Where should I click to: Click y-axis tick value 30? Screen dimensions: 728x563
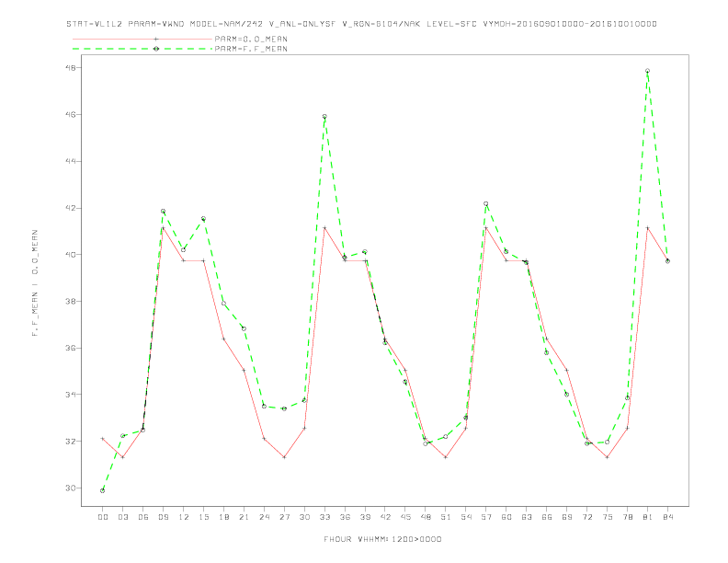tap(71, 488)
